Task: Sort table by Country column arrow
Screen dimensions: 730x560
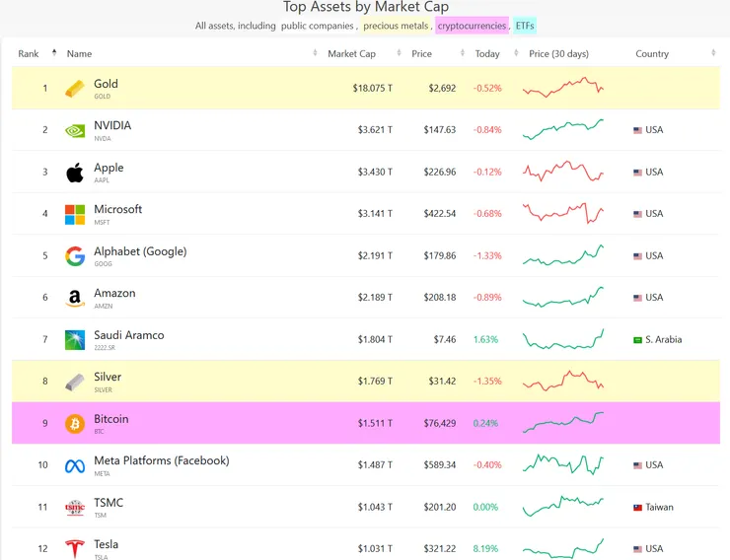Action: pos(713,52)
